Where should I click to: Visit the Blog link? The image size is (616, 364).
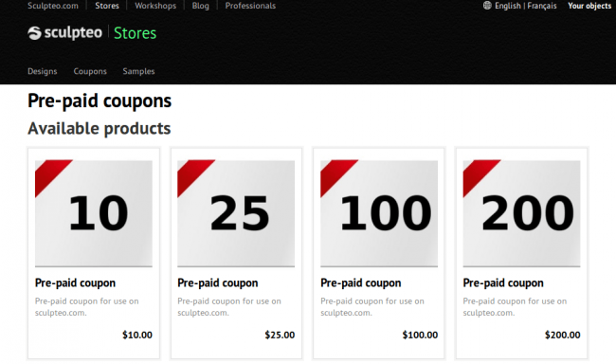(x=200, y=6)
